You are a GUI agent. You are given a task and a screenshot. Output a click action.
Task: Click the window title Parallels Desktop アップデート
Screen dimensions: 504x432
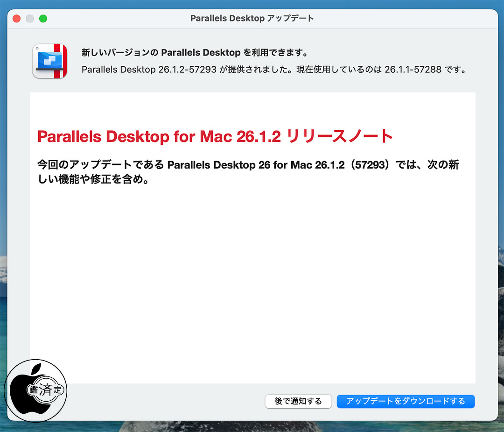point(252,19)
